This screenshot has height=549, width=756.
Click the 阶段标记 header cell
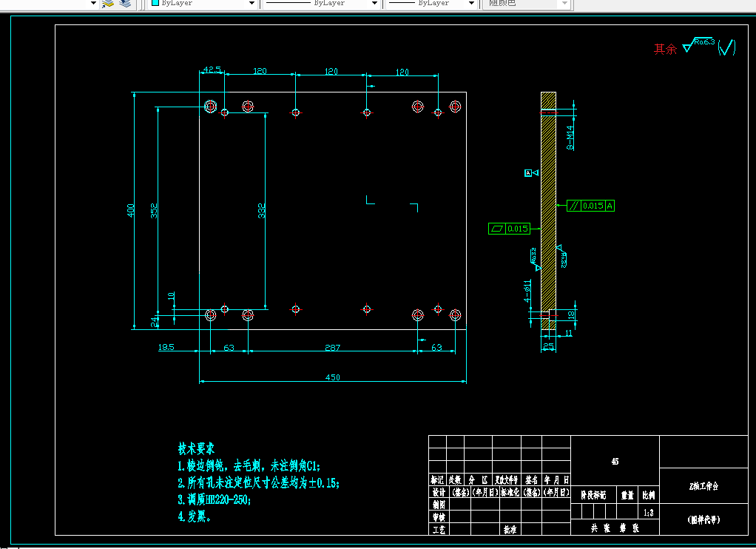(593, 495)
